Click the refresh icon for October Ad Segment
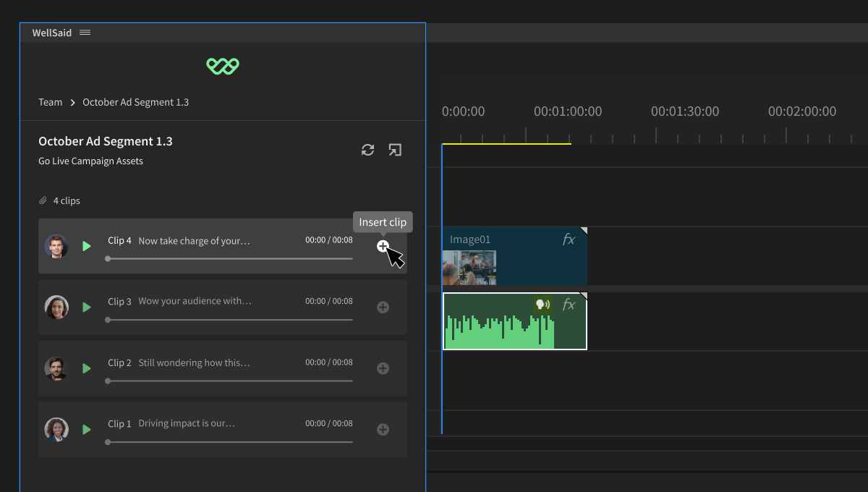This screenshot has height=492, width=868. 367,150
